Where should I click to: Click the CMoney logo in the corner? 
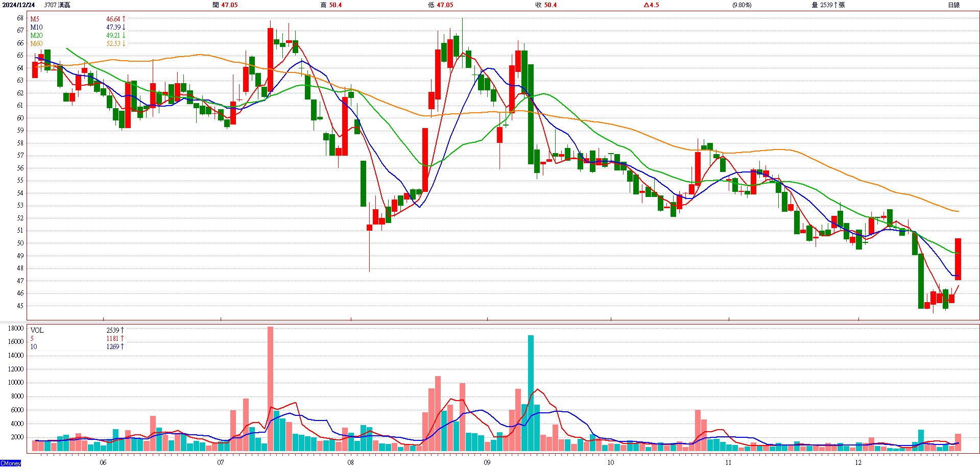pyautogui.click(x=11, y=463)
